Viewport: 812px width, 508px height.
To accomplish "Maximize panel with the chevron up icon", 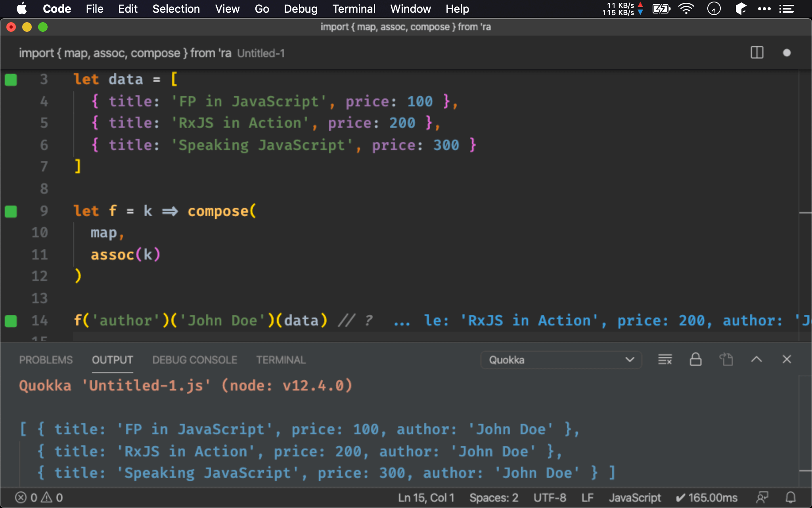I will [x=756, y=360].
